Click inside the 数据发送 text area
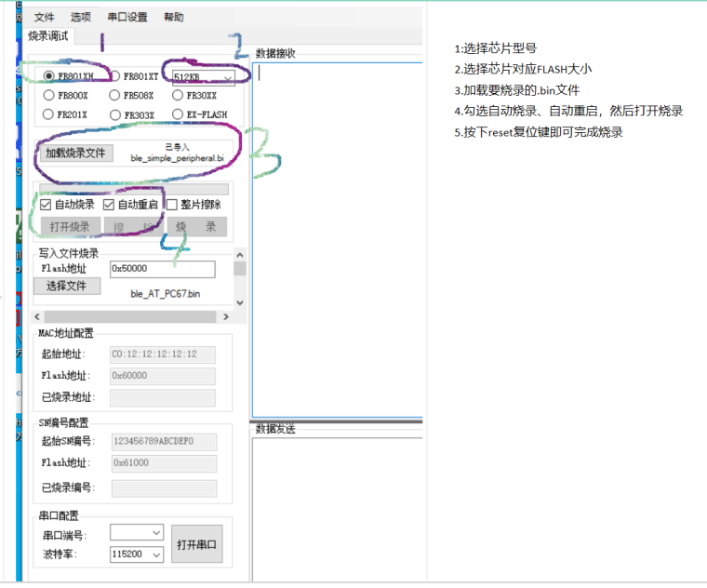Screen dimensions: 707x588 [338, 510]
